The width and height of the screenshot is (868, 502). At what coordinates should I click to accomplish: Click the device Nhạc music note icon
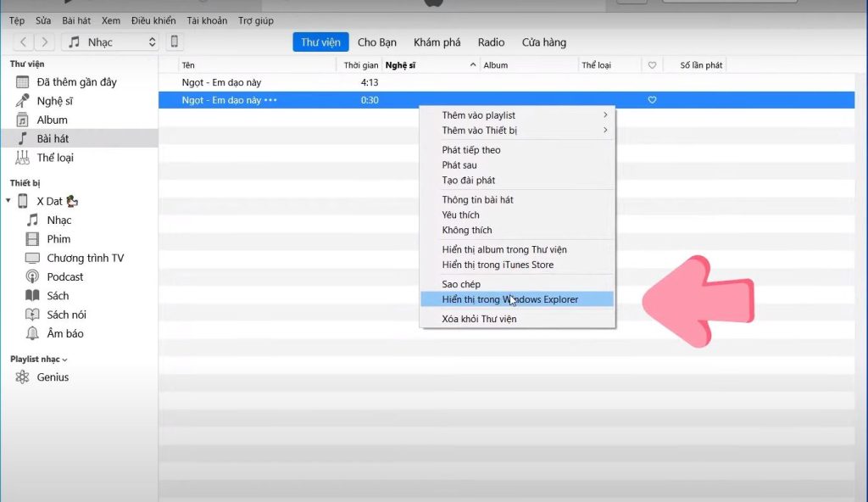pos(33,220)
